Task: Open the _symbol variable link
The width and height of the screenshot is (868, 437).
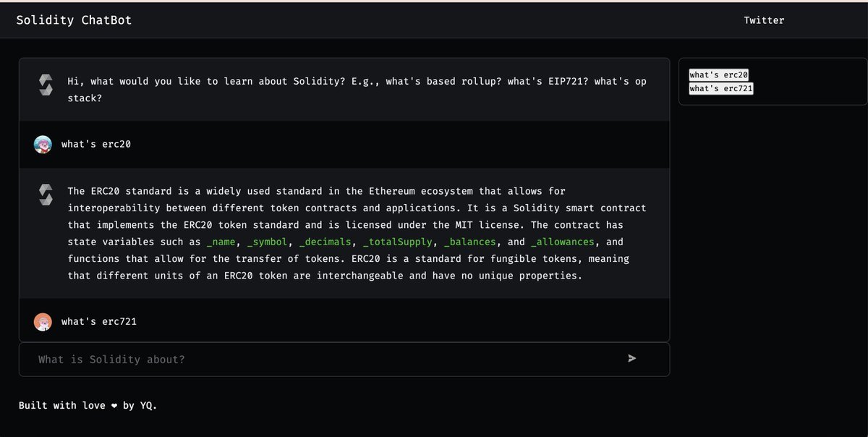Action: 268,242
